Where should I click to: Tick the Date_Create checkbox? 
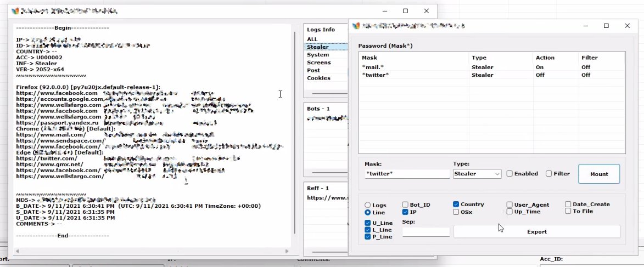click(x=568, y=204)
